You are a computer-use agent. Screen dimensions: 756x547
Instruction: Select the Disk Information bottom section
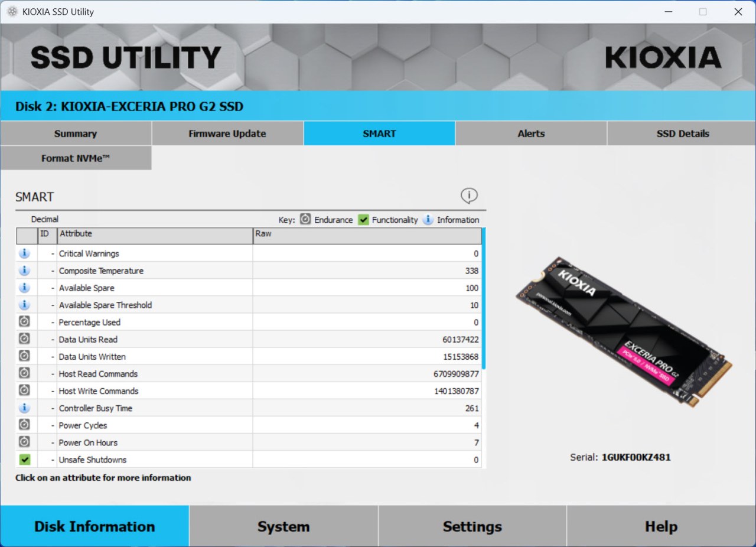click(x=94, y=526)
